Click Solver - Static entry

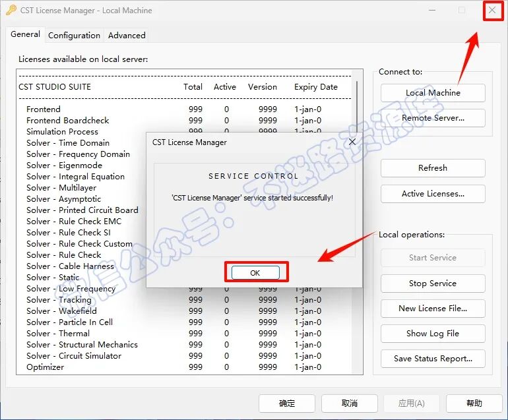click(53, 278)
